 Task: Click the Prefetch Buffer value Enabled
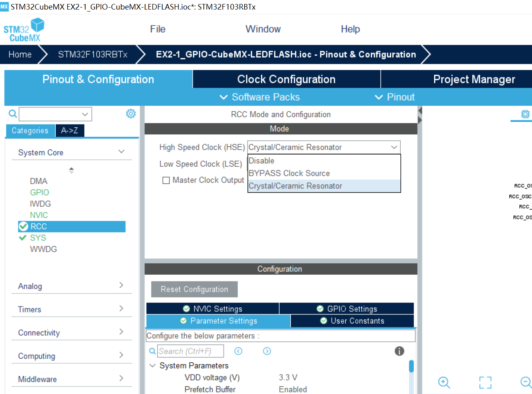[x=293, y=389]
